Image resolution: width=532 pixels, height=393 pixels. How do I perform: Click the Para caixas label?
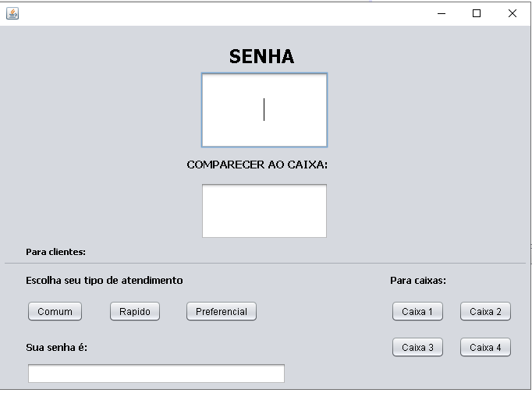click(x=418, y=281)
